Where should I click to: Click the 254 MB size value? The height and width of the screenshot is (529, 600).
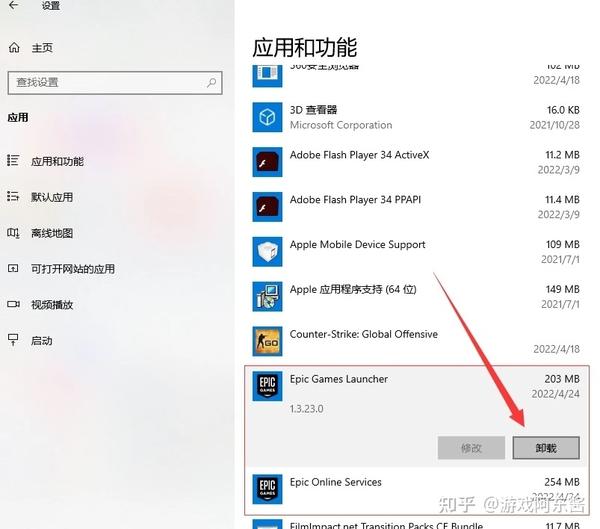pos(562,482)
